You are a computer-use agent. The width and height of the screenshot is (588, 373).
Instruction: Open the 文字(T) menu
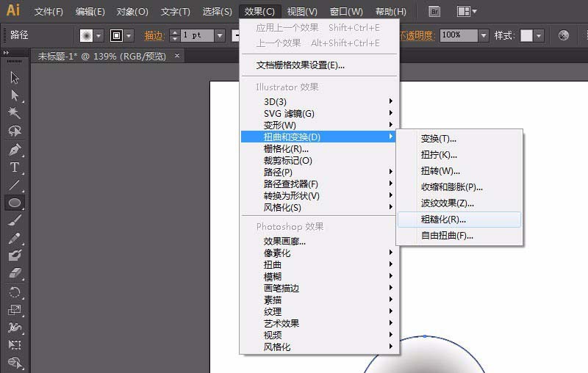click(175, 12)
